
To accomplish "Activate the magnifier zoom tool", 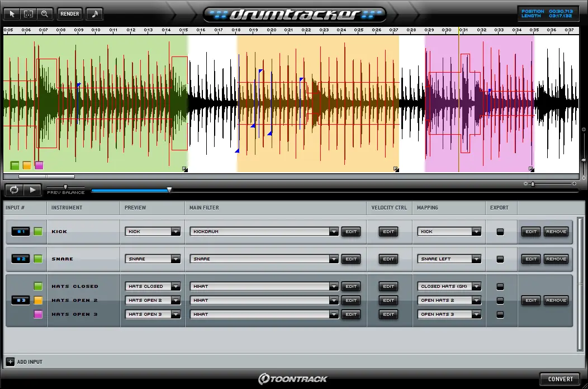I will [x=45, y=13].
